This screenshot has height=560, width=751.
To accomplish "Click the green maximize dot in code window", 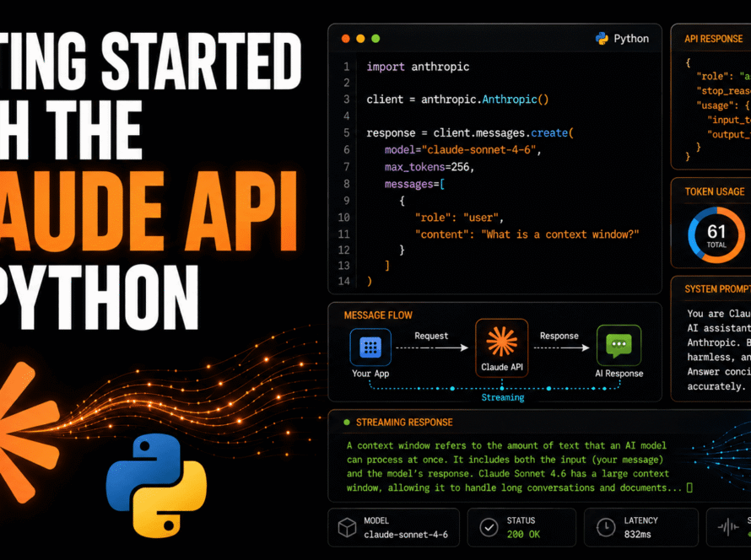I will tap(375, 39).
